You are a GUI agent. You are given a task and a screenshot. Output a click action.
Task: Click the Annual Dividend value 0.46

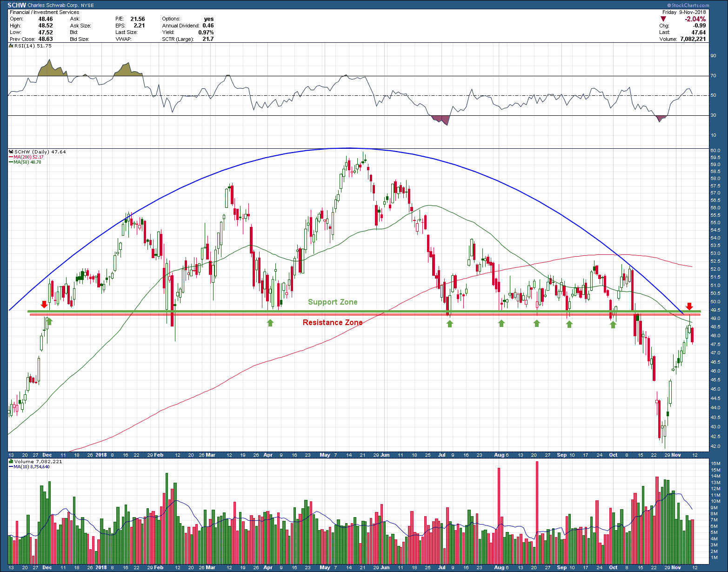[x=208, y=26]
